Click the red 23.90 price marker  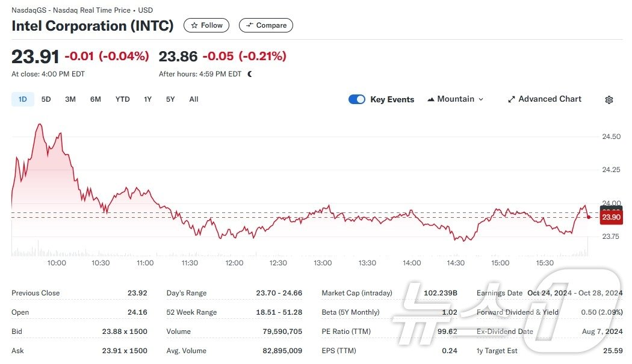(611, 217)
